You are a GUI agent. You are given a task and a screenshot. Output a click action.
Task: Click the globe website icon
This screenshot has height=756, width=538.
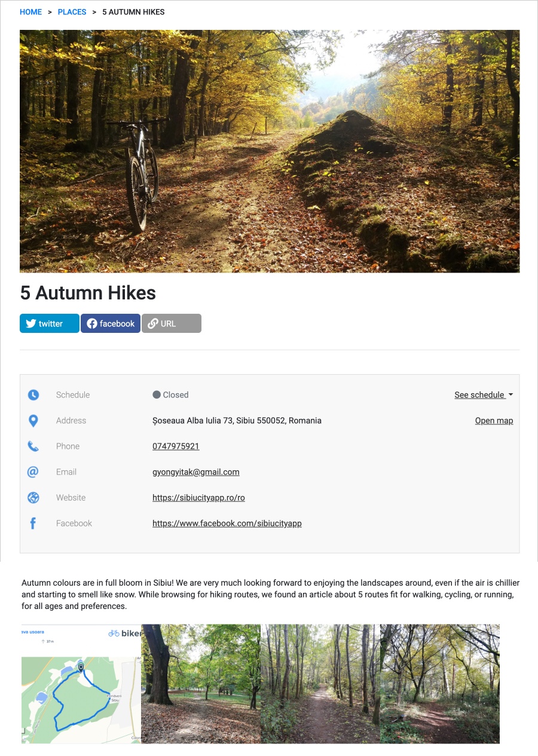coord(33,498)
